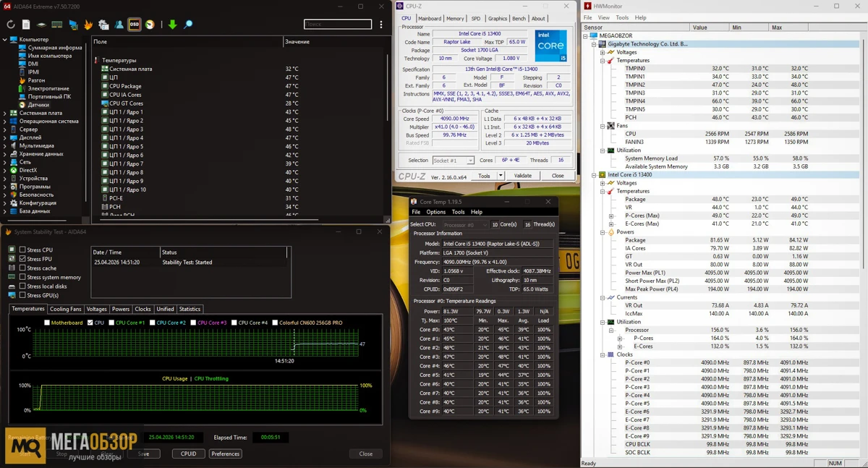Click the Preferences button in stability test
This screenshot has width=868, height=468.
pos(226,454)
